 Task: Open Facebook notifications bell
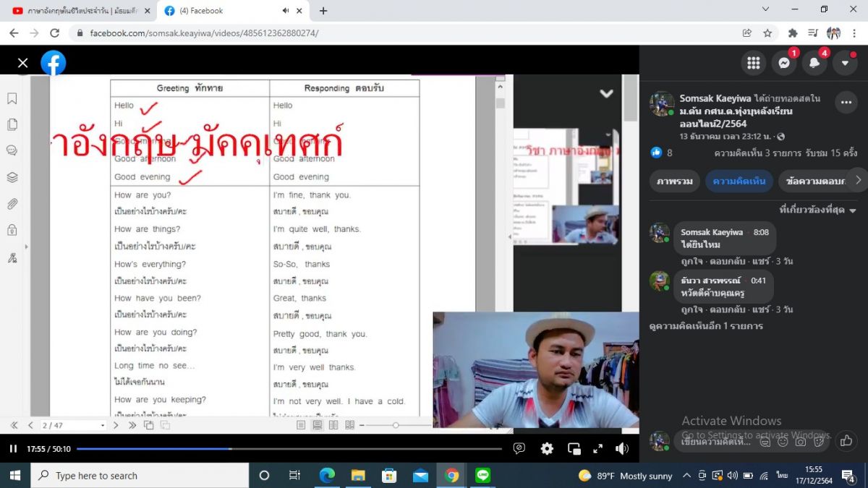click(x=814, y=63)
